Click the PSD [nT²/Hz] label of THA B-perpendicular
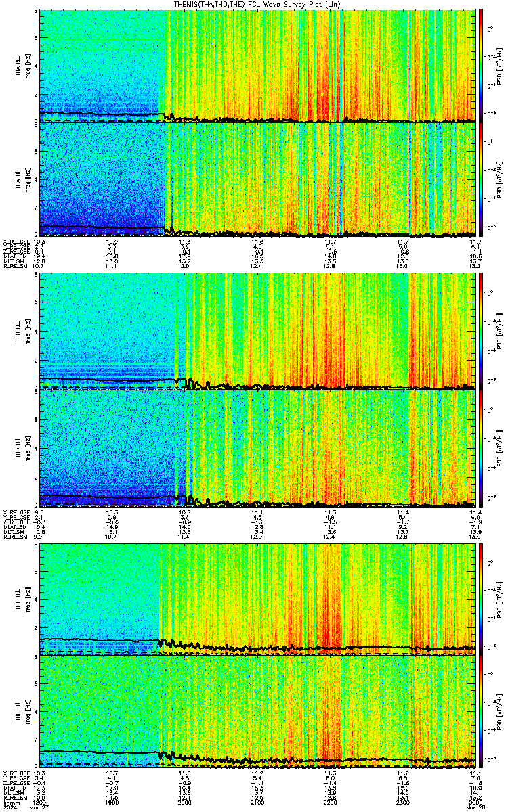508x812 pixels. point(500,66)
